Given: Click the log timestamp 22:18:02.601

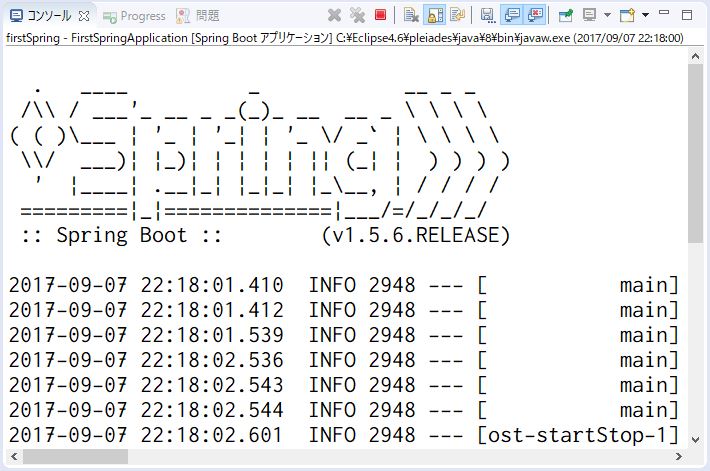Looking at the screenshot, I should (x=212, y=435).
